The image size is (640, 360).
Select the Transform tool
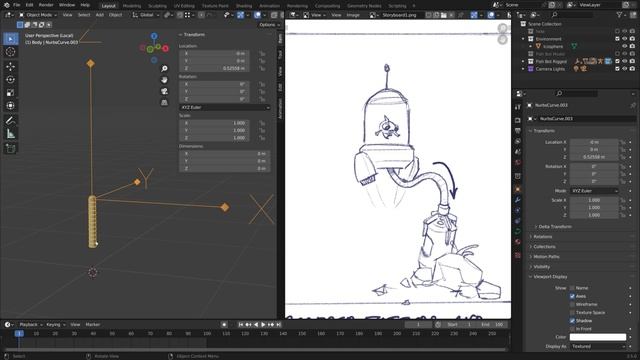click(x=11, y=106)
